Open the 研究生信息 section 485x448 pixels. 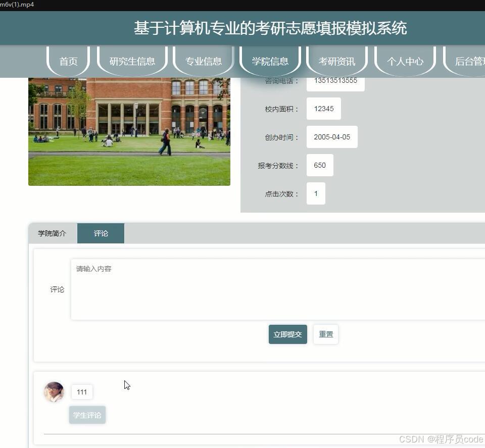pos(131,61)
